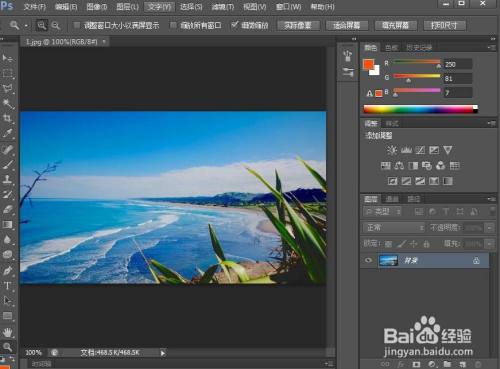Select the Horizontal Type tool

point(7,285)
